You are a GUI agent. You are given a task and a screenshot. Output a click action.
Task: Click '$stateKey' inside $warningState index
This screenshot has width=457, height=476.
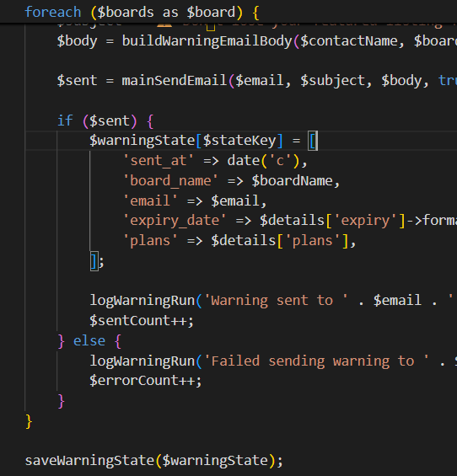coord(239,141)
